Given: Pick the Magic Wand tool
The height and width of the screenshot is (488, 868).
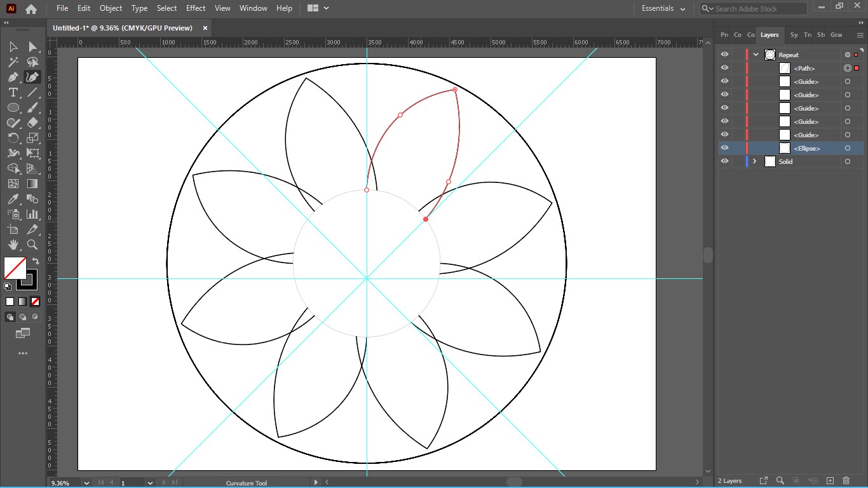Looking at the screenshot, I should pyautogui.click(x=13, y=62).
